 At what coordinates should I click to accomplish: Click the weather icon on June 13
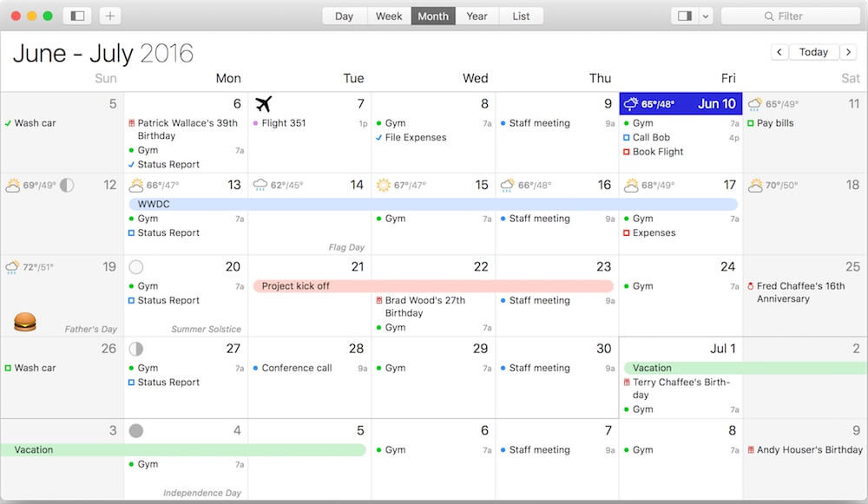(135, 186)
